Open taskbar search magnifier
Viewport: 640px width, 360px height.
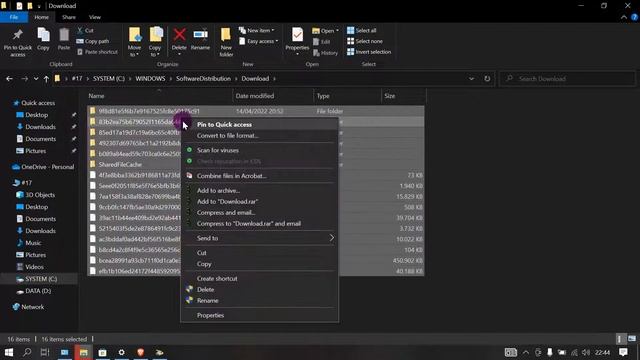(27, 352)
